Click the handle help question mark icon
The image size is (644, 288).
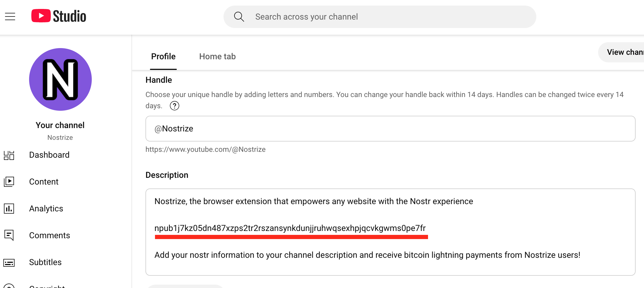point(175,106)
